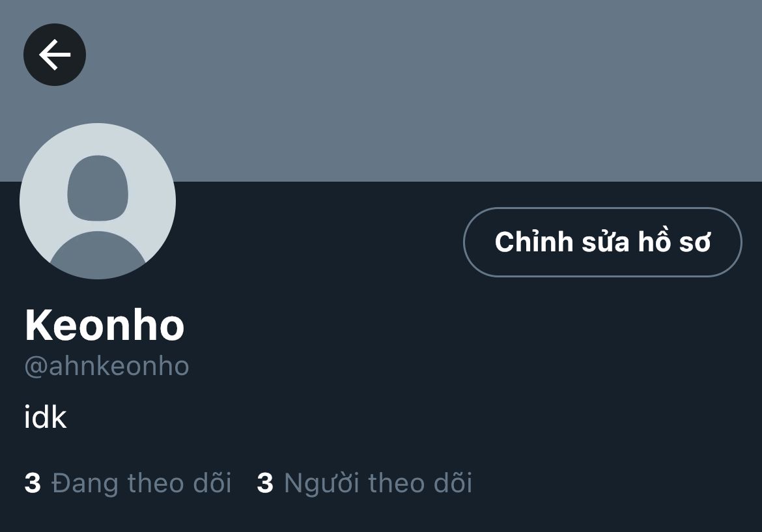The width and height of the screenshot is (762, 532).
Task: Click the words hồ sơ on button
Action: pyautogui.click(x=674, y=242)
